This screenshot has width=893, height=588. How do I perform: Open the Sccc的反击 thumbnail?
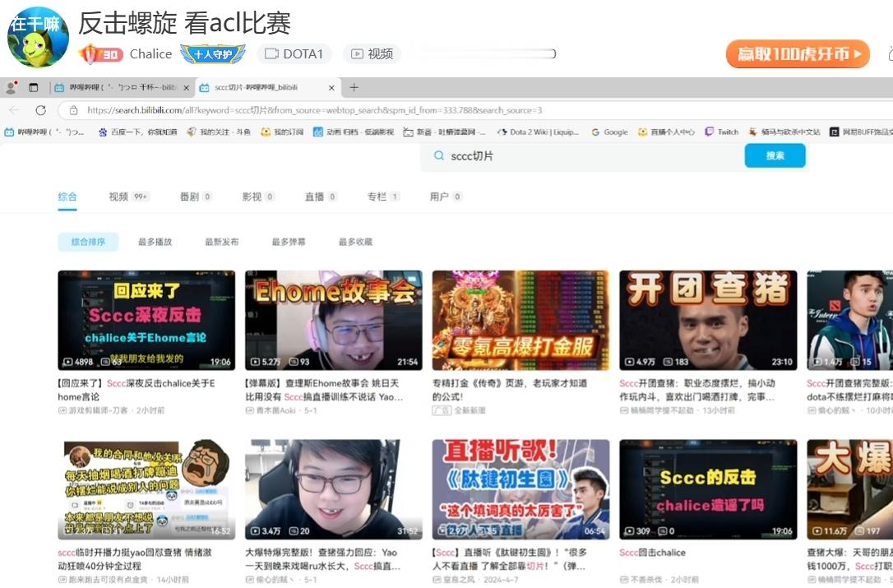coord(708,489)
